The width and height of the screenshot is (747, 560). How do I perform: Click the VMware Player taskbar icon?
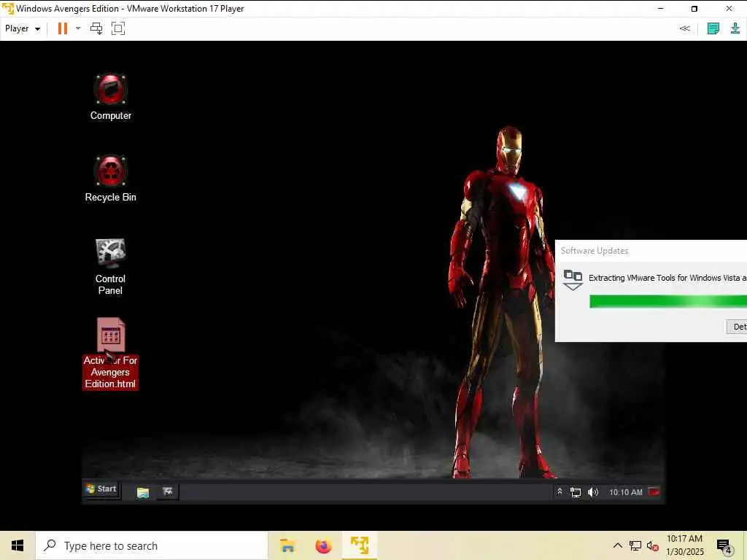coord(360,545)
